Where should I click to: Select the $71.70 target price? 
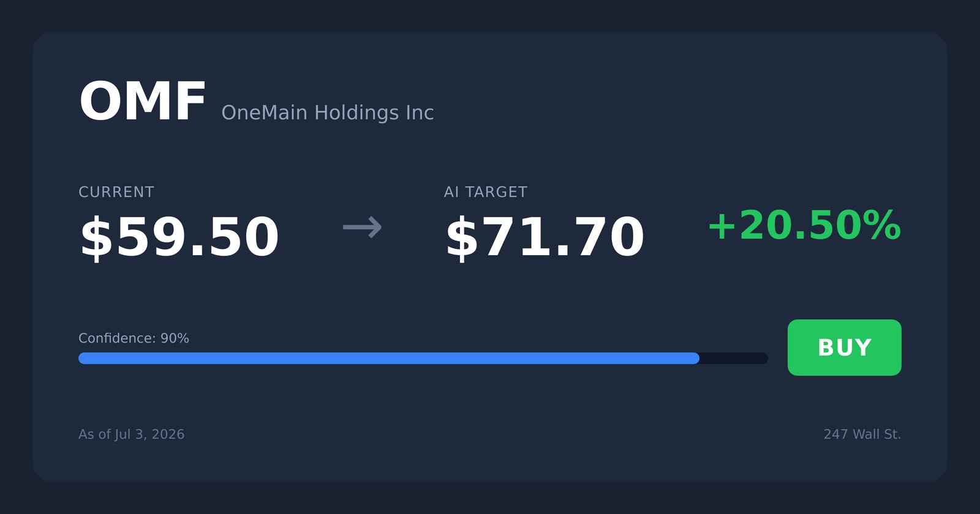click(545, 237)
